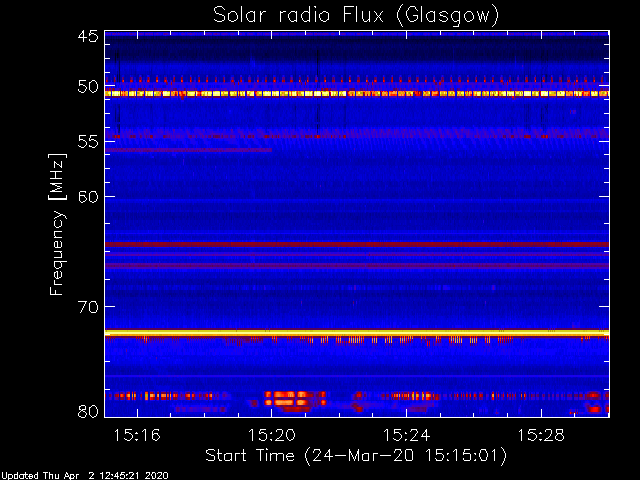Viewport: 640px width, 480px height.
Task: Click the 55 frequency tick label
Action: (x=88, y=142)
